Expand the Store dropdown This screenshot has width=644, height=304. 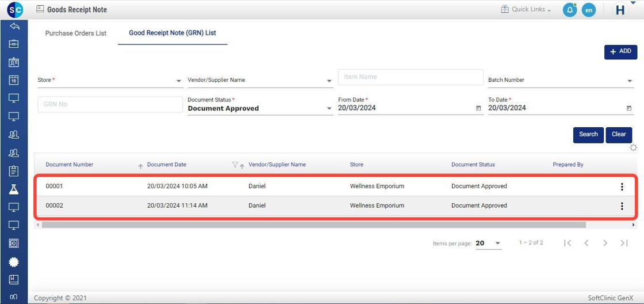178,81
